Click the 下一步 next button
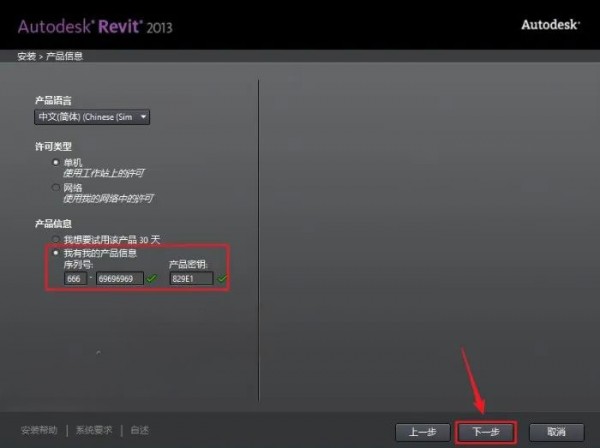 pos(486,432)
